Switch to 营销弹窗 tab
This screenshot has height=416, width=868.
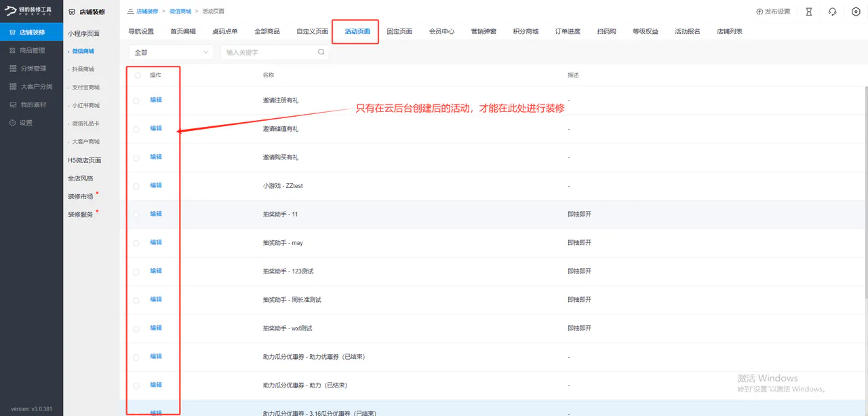coord(484,31)
